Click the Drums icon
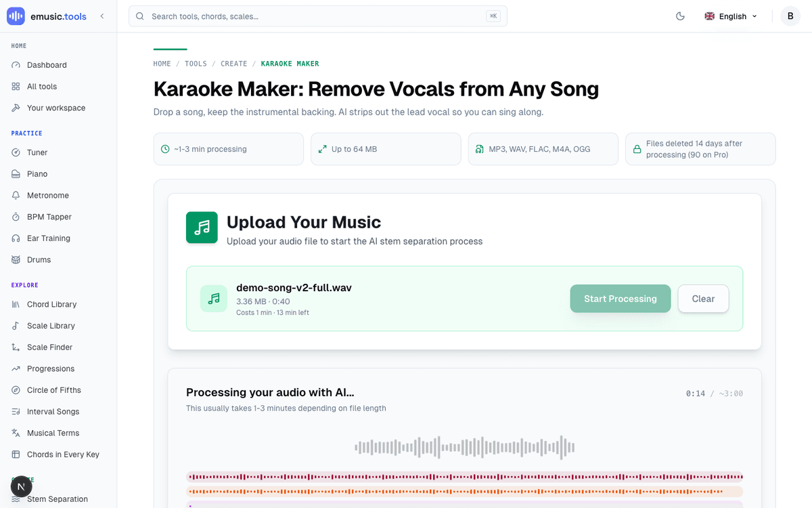 click(16, 259)
